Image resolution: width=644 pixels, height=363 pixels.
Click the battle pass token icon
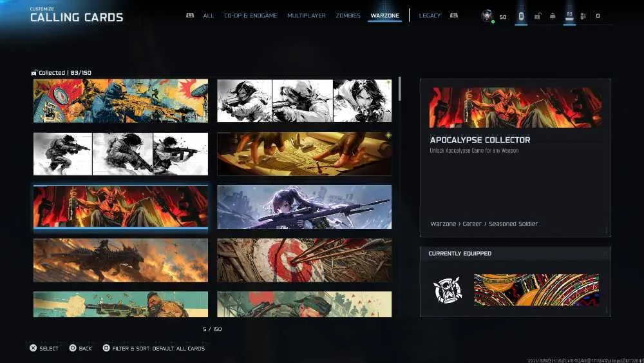521,16
